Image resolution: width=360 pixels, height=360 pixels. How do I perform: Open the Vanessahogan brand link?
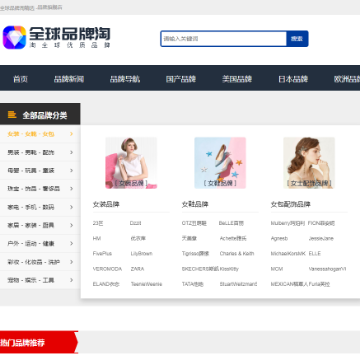point(327,269)
